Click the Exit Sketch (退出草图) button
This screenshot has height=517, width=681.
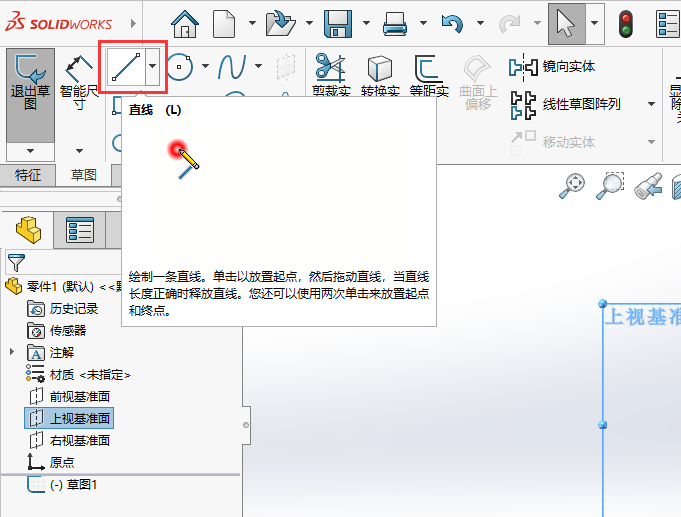pos(30,95)
